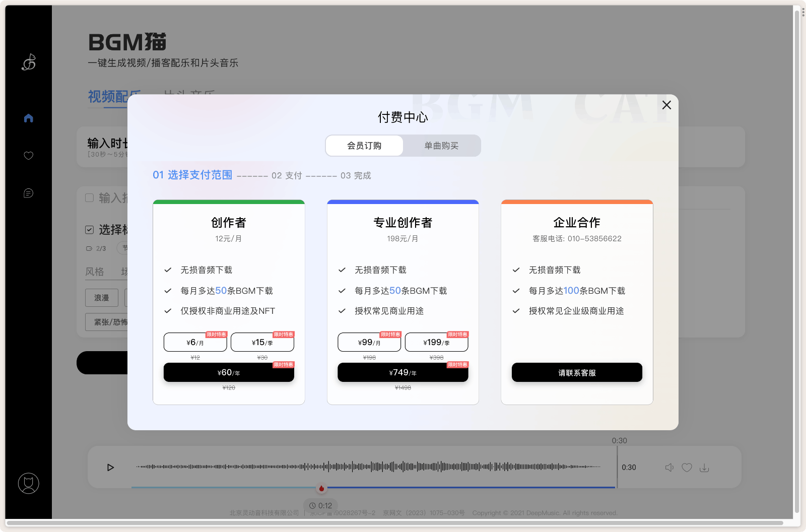
Task: Select the ¥15/季 creator plan
Action: pyautogui.click(x=262, y=342)
